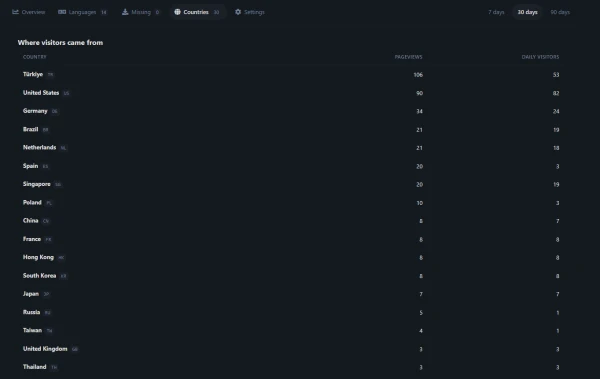The width and height of the screenshot is (600, 379).
Task: Click the chart icon beside Overview
Action: pyautogui.click(x=15, y=12)
